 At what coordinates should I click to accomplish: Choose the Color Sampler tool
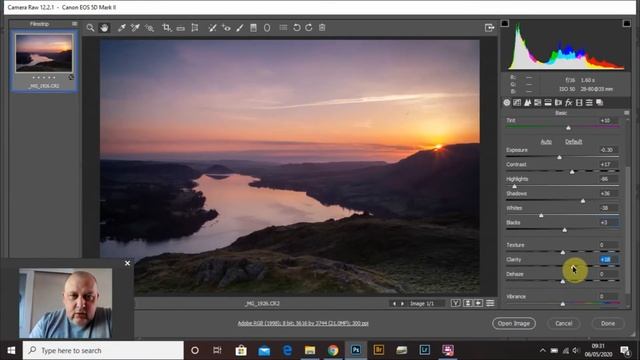coord(135,28)
